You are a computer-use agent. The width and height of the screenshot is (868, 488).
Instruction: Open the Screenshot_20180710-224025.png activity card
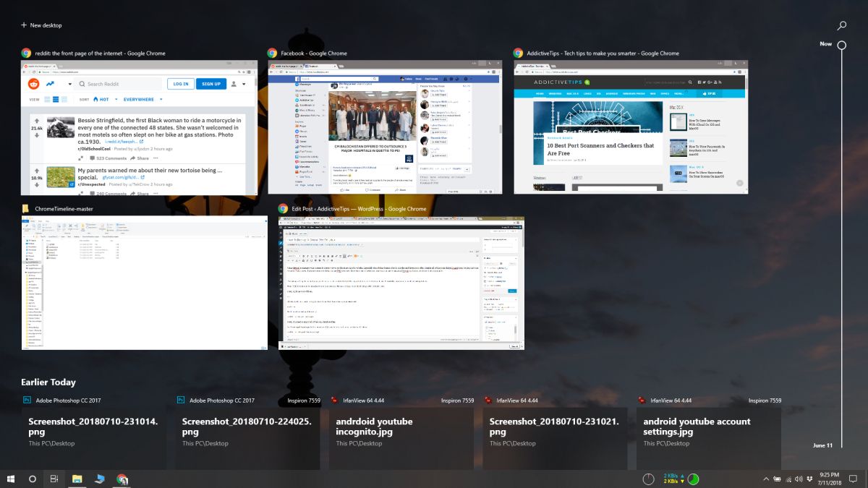click(x=247, y=438)
